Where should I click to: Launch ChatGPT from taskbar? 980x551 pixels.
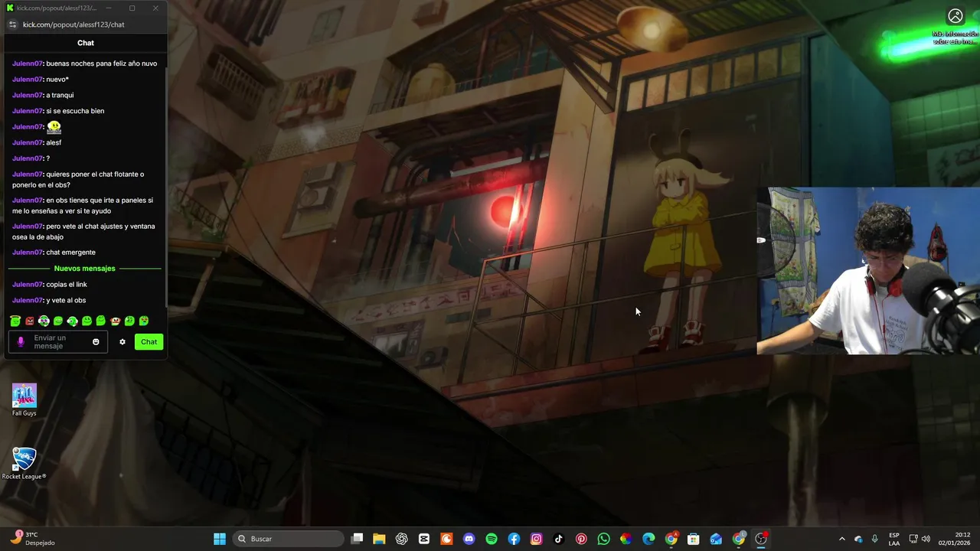(x=402, y=539)
